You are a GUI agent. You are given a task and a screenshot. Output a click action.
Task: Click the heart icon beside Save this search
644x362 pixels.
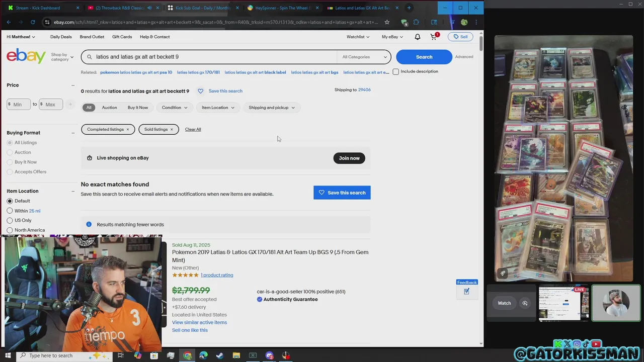click(x=200, y=91)
